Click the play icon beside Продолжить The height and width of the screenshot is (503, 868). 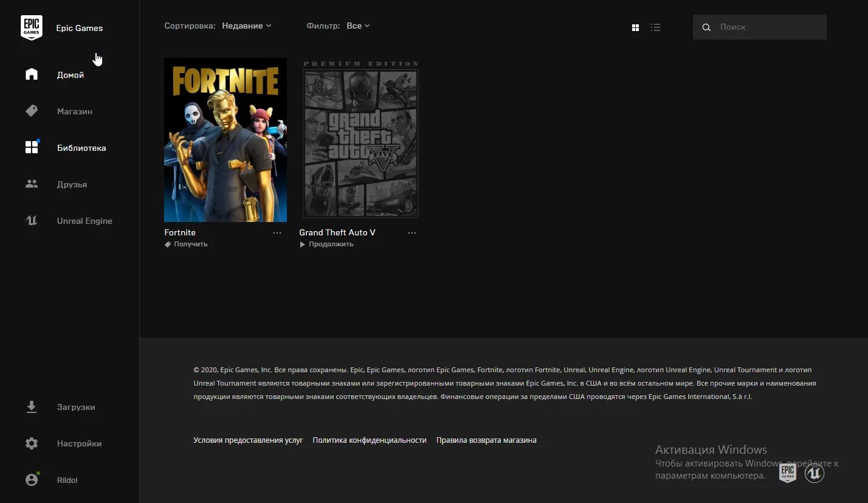click(303, 244)
